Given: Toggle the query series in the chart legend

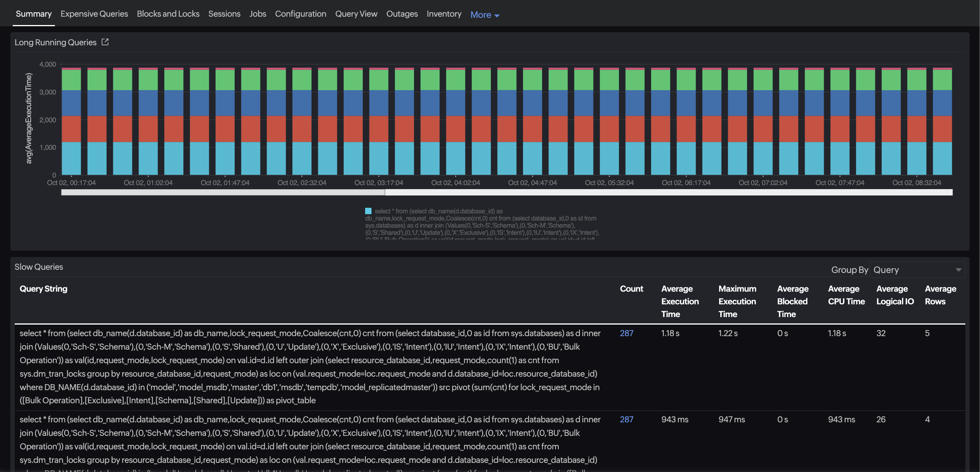Looking at the screenshot, I should (x=369, y=211).
